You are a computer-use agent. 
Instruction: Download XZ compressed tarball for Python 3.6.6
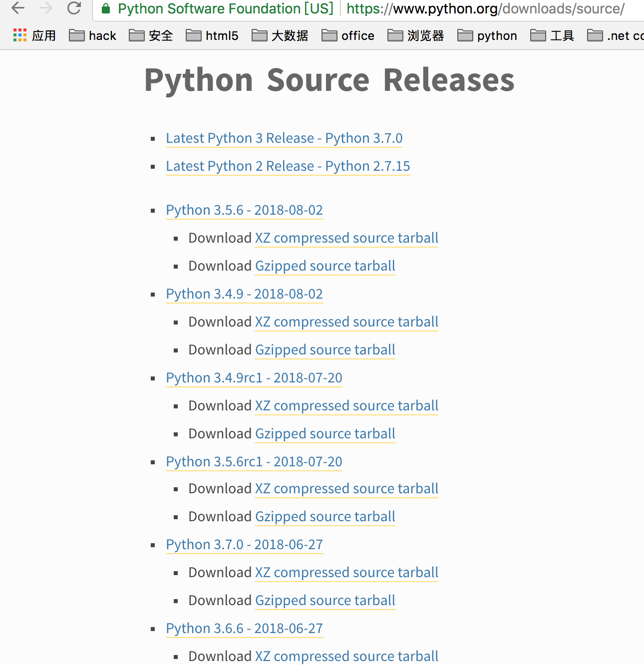click(346, 656)
